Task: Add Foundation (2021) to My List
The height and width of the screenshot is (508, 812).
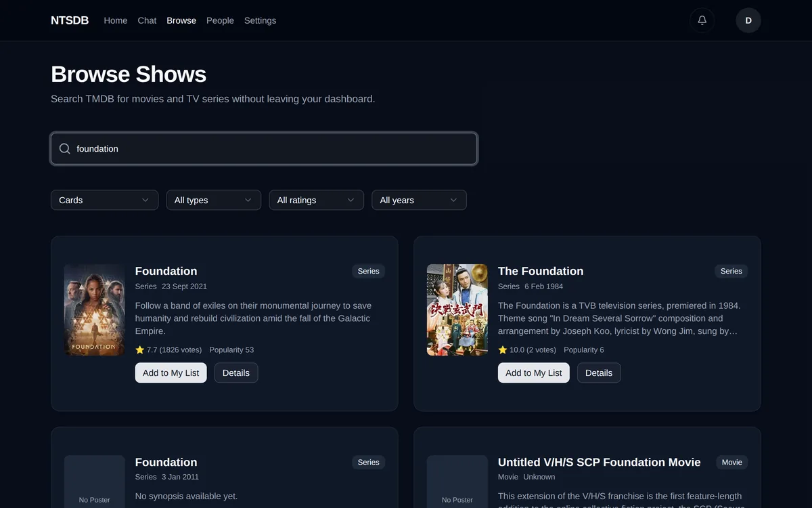Action: coord(171,373)
